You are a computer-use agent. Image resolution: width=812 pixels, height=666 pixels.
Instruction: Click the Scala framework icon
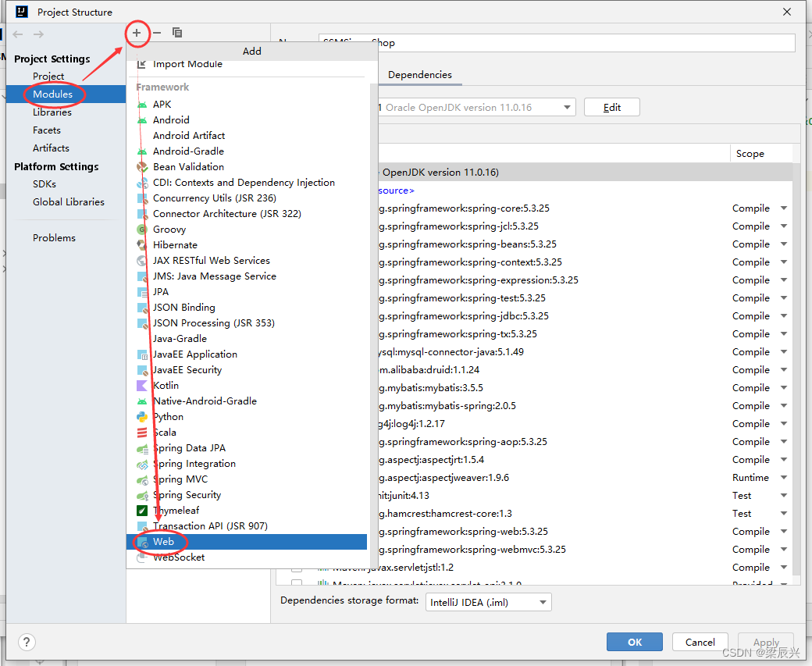(x=142, y=433)
